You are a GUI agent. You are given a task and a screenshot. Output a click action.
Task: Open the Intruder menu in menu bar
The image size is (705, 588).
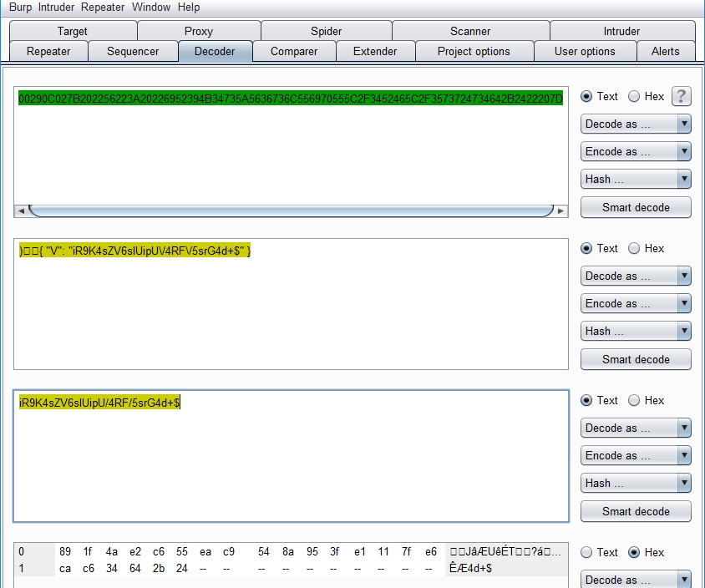pos(56,8)
